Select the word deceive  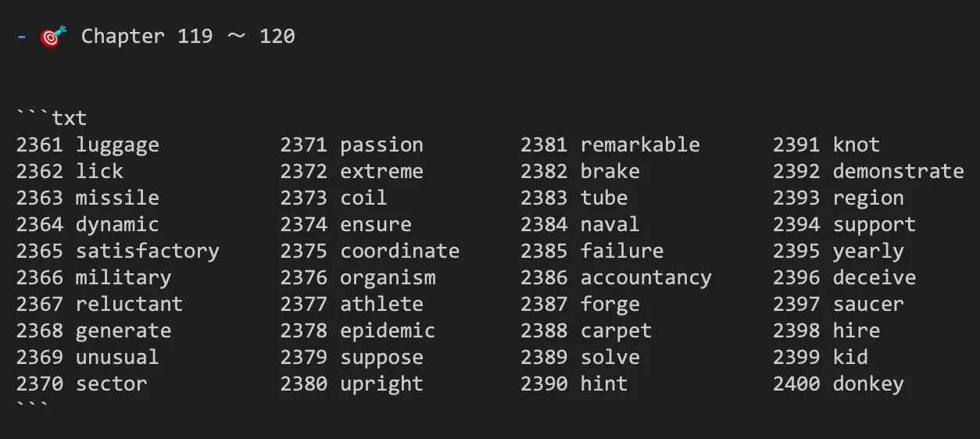coord(874,277)
